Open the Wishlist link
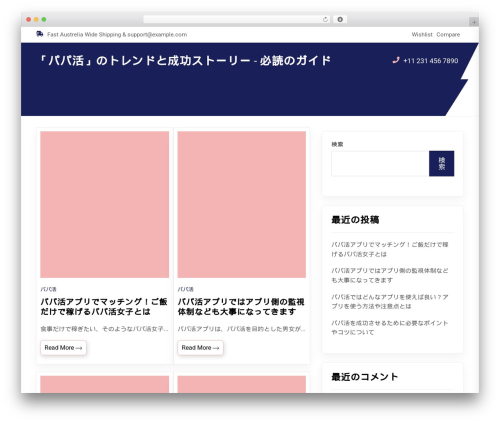Image resolution: width=500 pixels, height=423 pixels. click(422, 34)
